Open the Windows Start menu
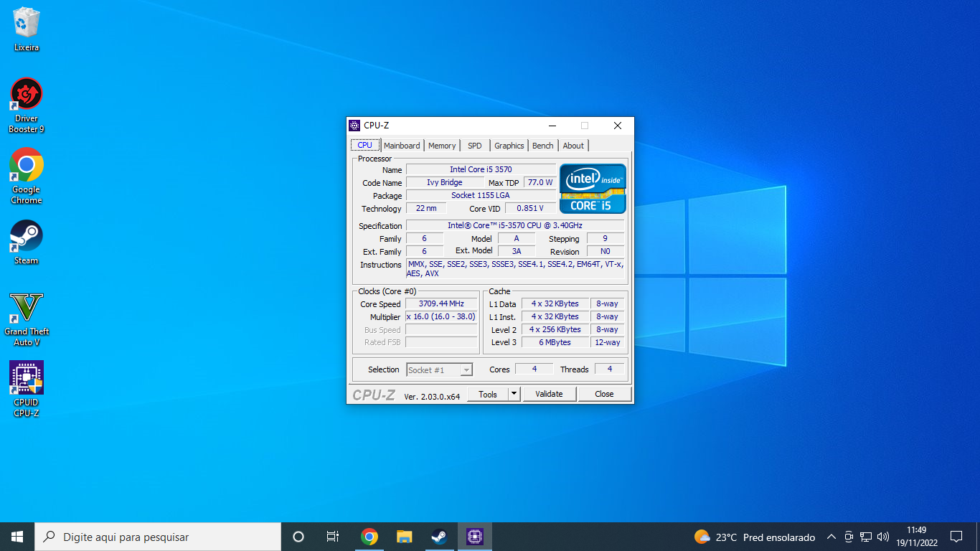 click(x=17, y=537)
